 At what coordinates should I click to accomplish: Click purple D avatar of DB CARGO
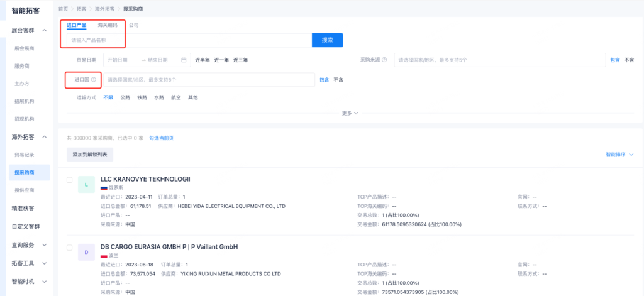pyautogui.click(x=86, y=251)
